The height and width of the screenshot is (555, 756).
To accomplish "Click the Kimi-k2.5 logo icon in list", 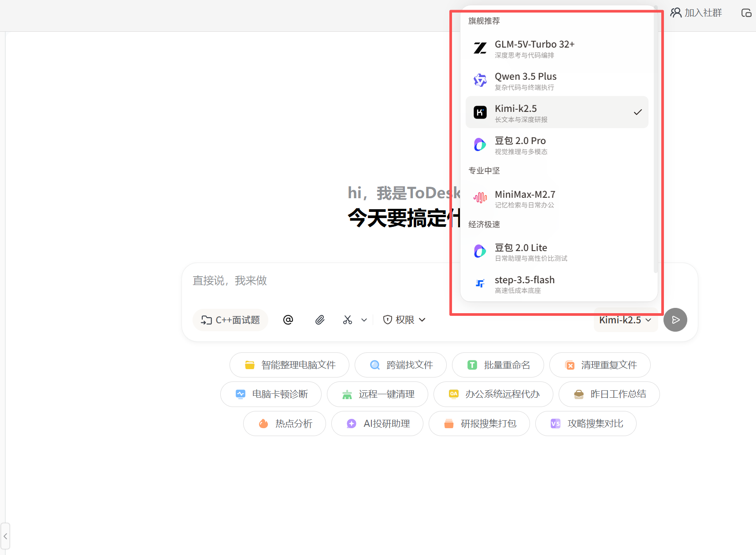I will pos(480,112).
